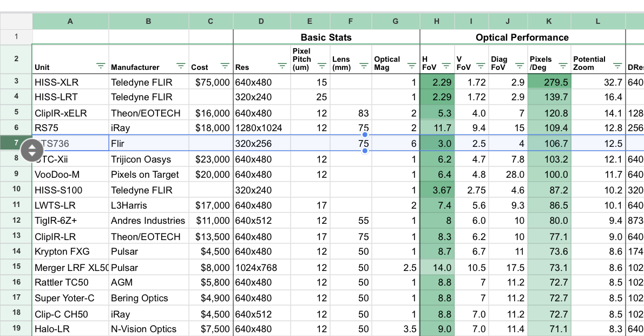Select the $75,000 cost cell
The height and width of the screenshot is (336, 644).
[211, 82]
